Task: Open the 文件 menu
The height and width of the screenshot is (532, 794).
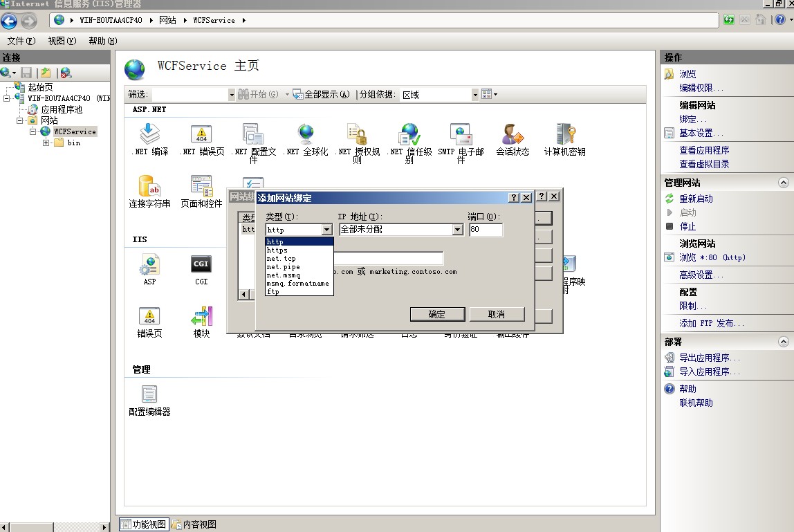Action: tap(21, 41)
